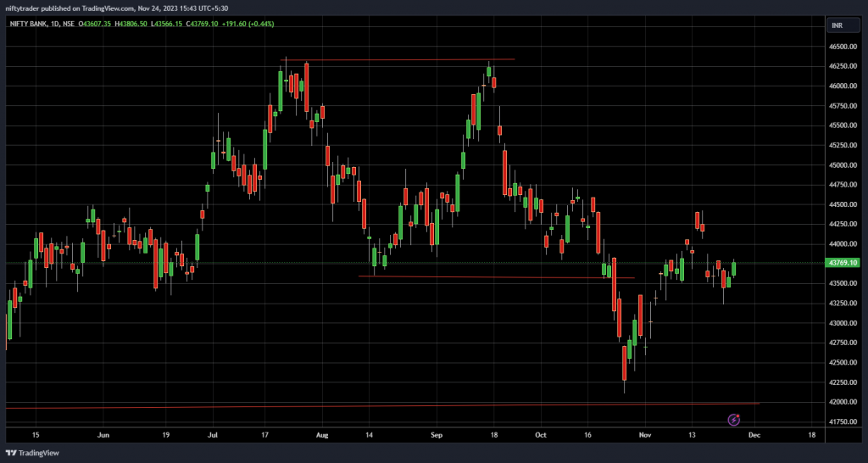Click the 46500.00 price axis label
The image size is (868, 463).
(843, 47)
